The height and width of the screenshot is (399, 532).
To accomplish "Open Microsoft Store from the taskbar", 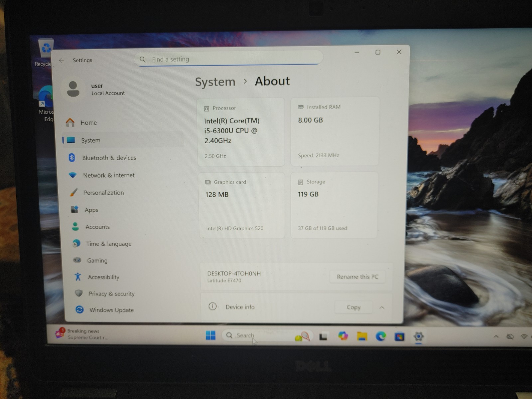I will click(x=399, y=337).
